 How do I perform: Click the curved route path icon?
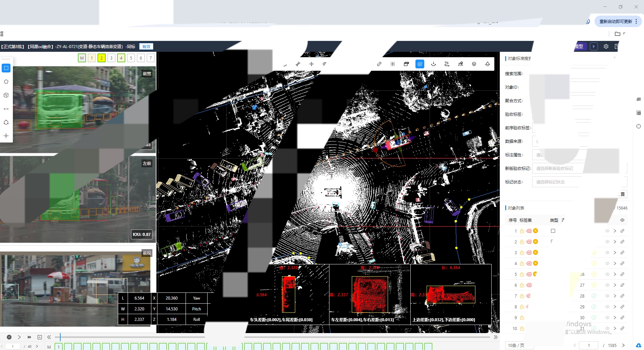pos(447,64)
